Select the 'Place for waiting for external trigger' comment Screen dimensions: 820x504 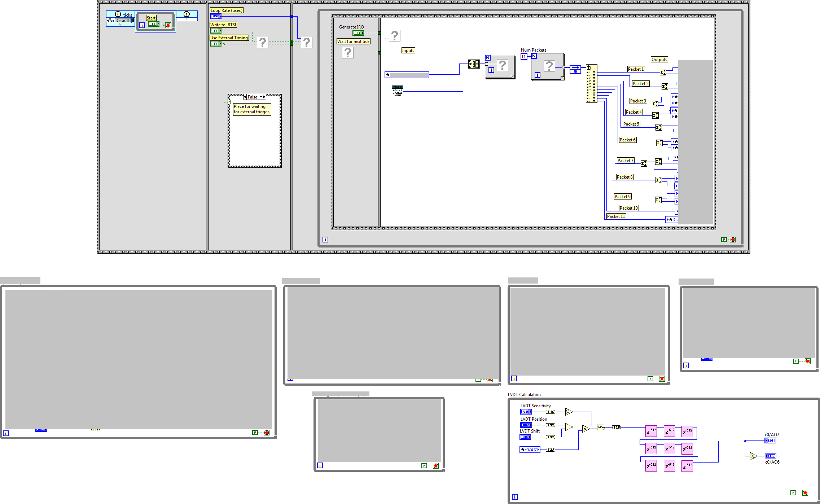click(x=252, y=109)
